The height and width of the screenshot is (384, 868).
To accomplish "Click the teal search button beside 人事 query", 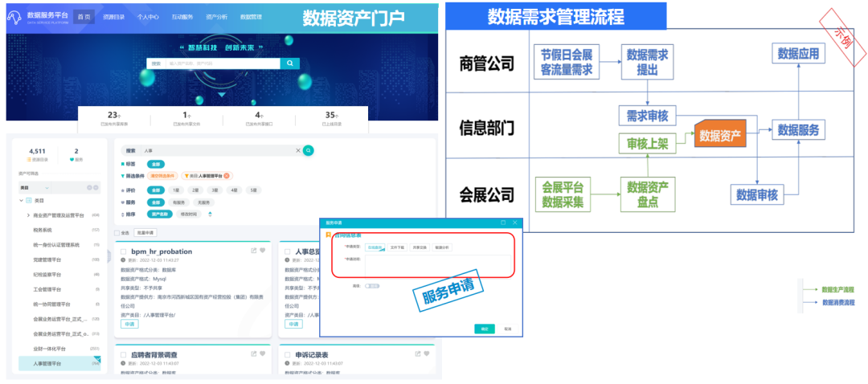I will (308, 150).
